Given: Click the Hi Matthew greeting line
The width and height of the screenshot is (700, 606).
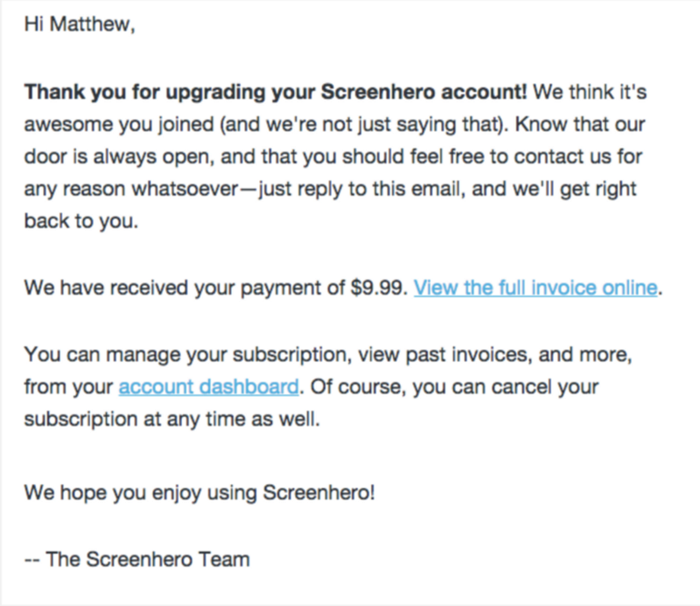Looking at the screenshot, I should click(x=80, y=24).
